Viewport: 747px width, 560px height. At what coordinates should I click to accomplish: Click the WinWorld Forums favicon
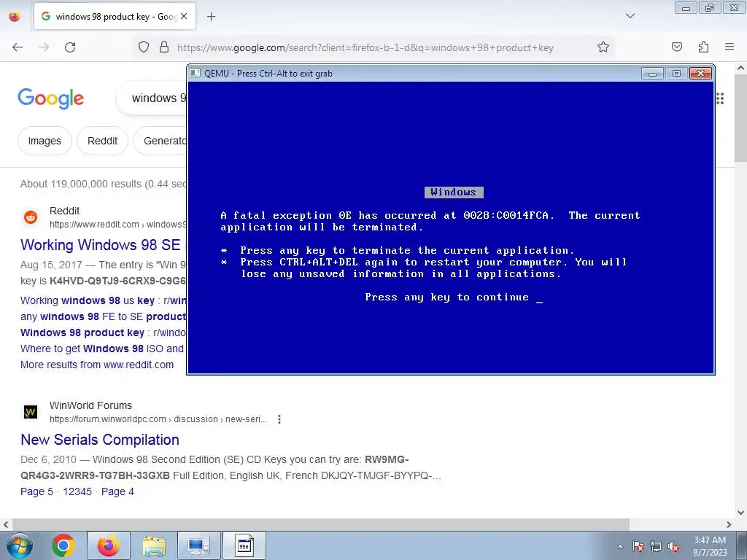pos(31,412)
